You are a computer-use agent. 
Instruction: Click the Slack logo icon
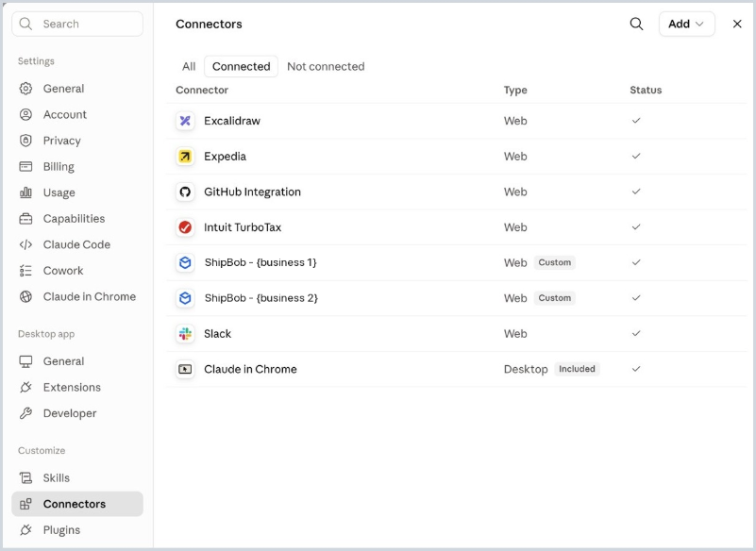pos(185,334)
